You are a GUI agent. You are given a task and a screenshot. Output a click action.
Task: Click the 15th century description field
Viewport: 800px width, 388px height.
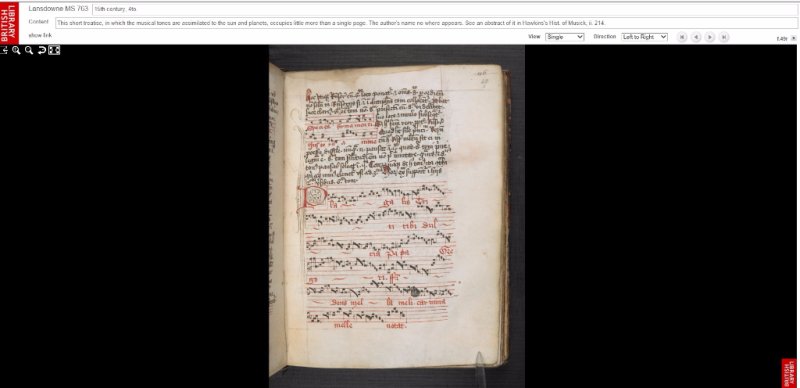[x=444, y=9]
